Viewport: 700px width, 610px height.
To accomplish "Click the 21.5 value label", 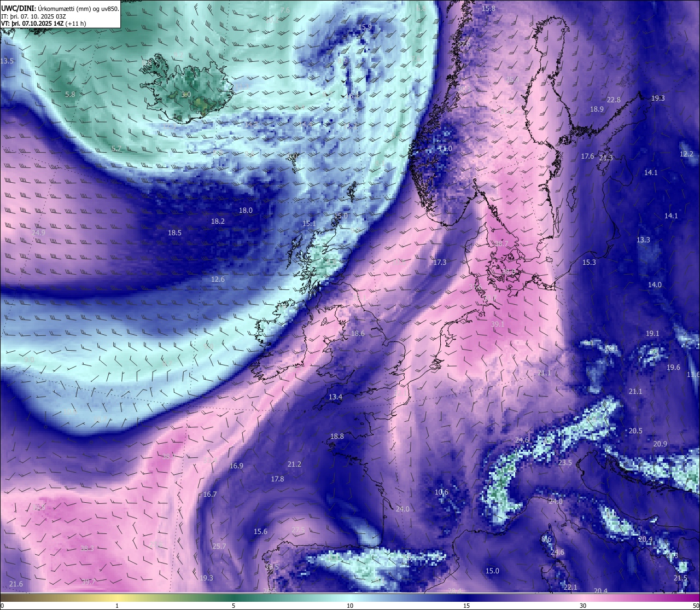I will tap(680, 578).
